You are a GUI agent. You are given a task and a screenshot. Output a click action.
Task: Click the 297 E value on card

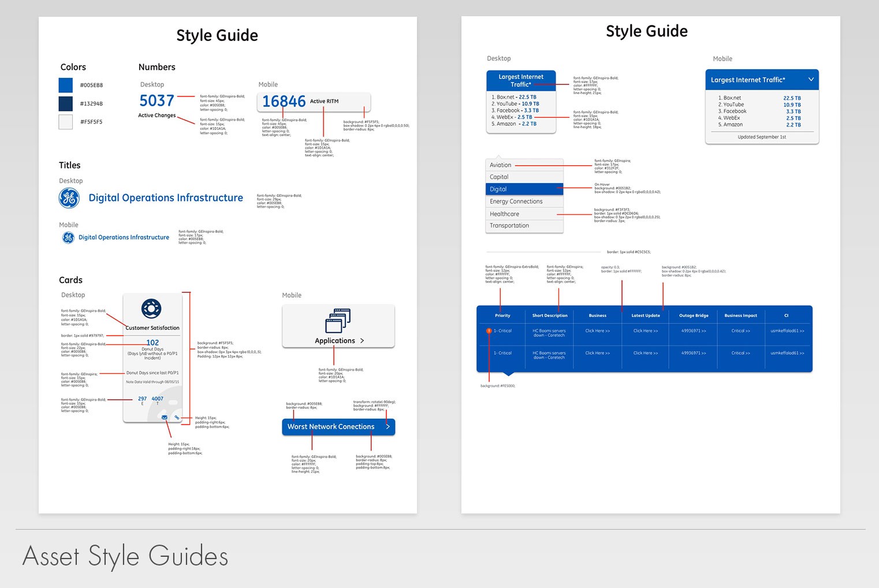[142, 400]
